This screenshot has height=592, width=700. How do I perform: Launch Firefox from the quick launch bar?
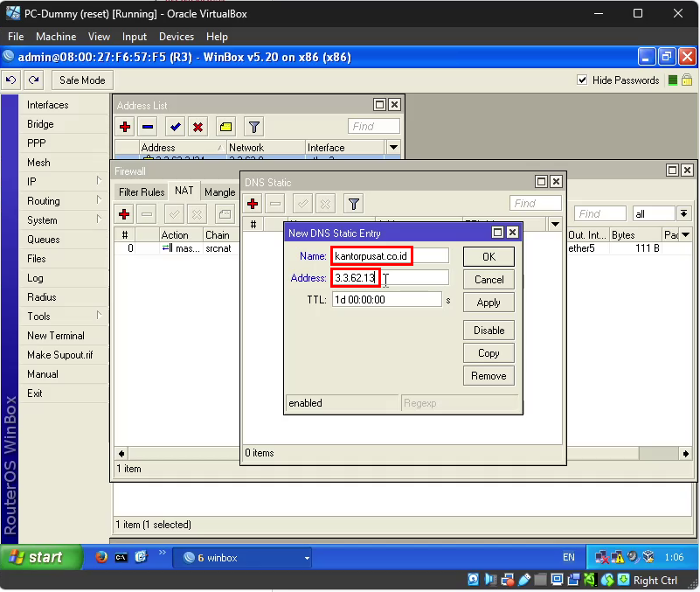coord(101,557)
